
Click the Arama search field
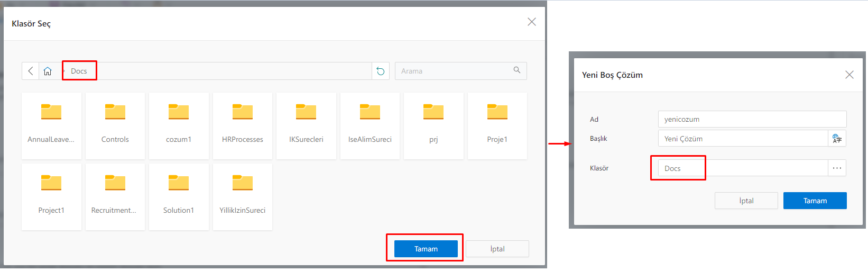(461, 71)
